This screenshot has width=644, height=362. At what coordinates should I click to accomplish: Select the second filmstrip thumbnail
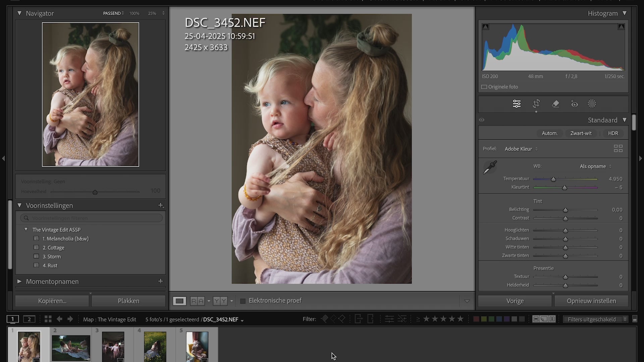pos(71,347)
